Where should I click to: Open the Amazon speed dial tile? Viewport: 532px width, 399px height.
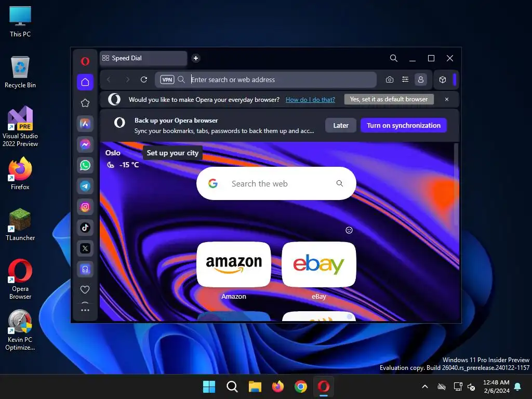click(x=234, y=264)
